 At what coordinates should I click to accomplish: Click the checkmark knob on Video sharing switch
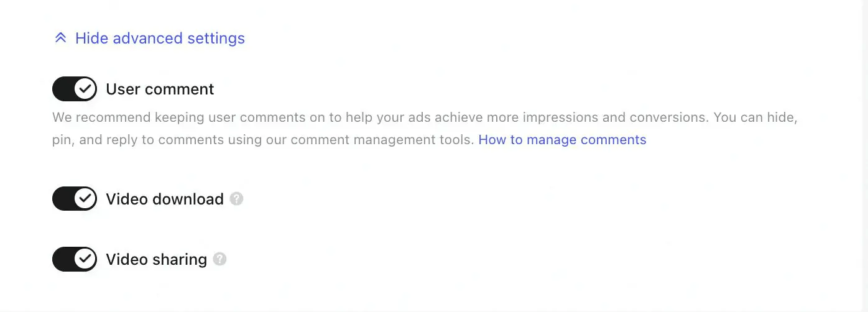[85, 259]
